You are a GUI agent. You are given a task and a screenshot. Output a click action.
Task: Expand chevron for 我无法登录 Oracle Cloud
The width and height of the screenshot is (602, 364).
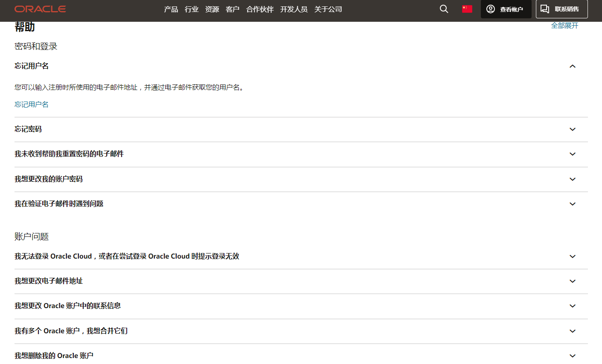[573, 256]
